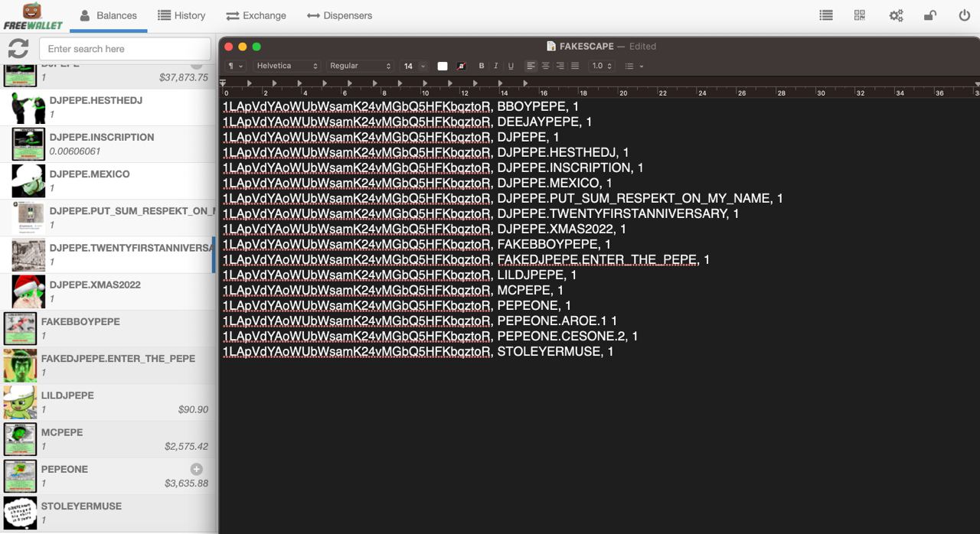
Task: Toggle underline formatting in text editor
Action: point(511,67)
